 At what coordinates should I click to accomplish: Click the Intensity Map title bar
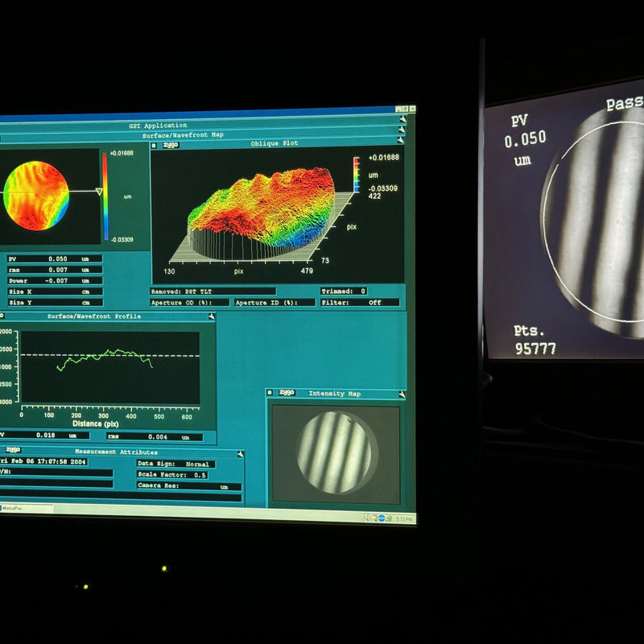pyautogui.click(x=336, y=394)
